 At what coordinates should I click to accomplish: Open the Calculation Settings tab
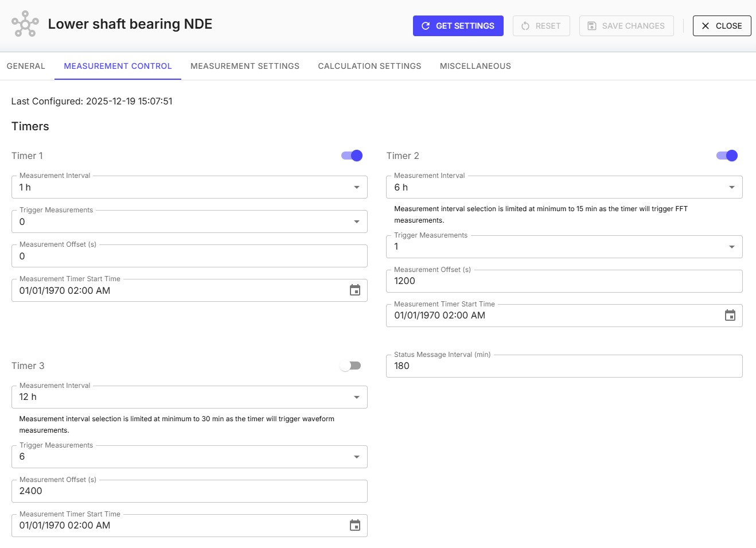(x=369, y=66)
